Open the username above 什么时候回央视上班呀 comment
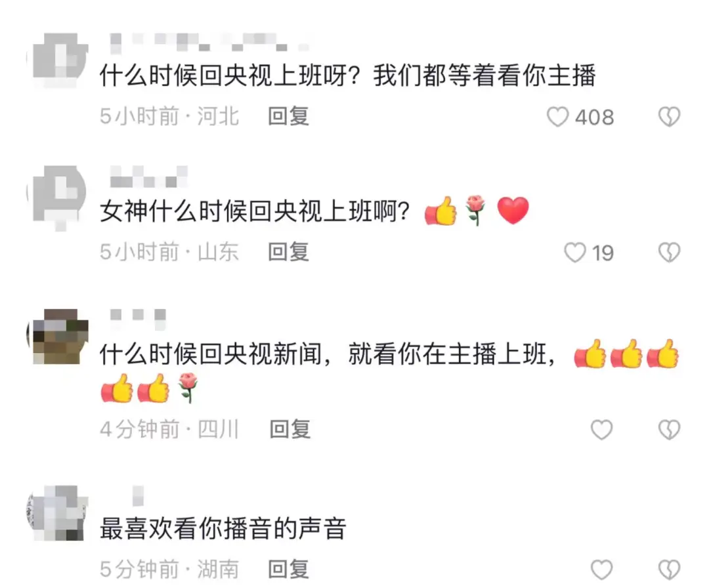Viewport: 709px width, 588px height. coord(210,41)
